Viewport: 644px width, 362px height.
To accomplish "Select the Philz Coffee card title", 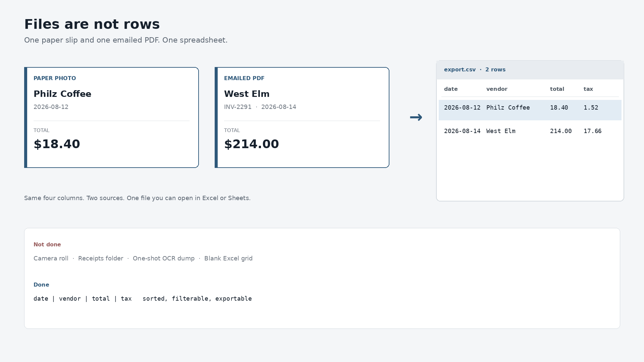I will (62, 94).
